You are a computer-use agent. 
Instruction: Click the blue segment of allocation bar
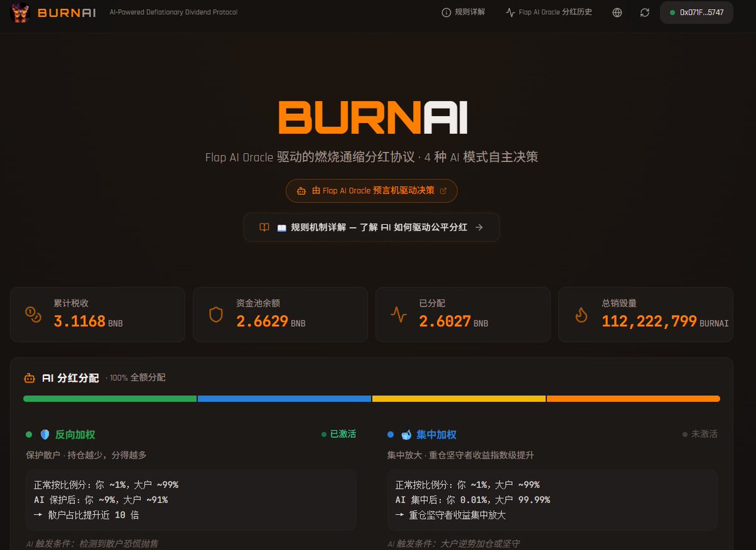284,399
